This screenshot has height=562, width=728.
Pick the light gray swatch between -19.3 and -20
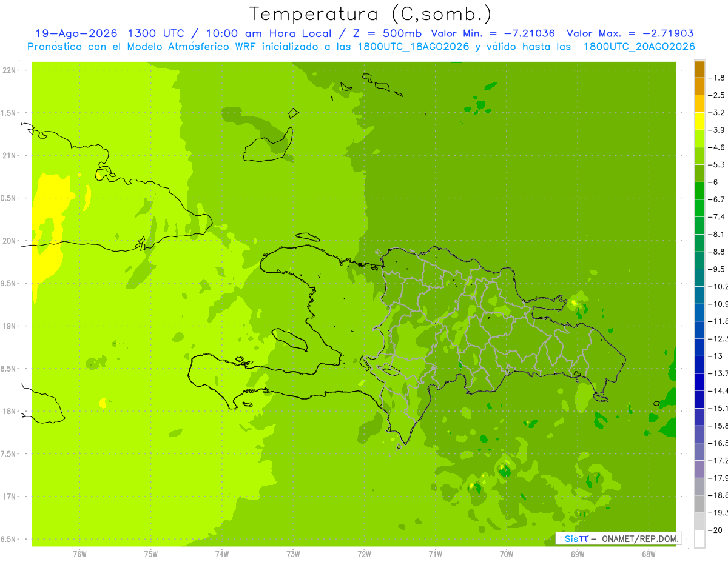(x=699, y=521)
